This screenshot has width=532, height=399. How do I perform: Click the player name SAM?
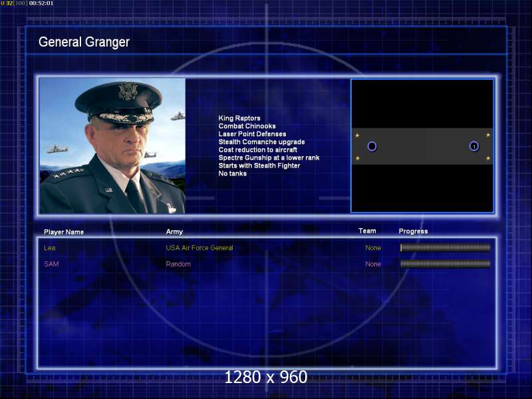point(51,264)
